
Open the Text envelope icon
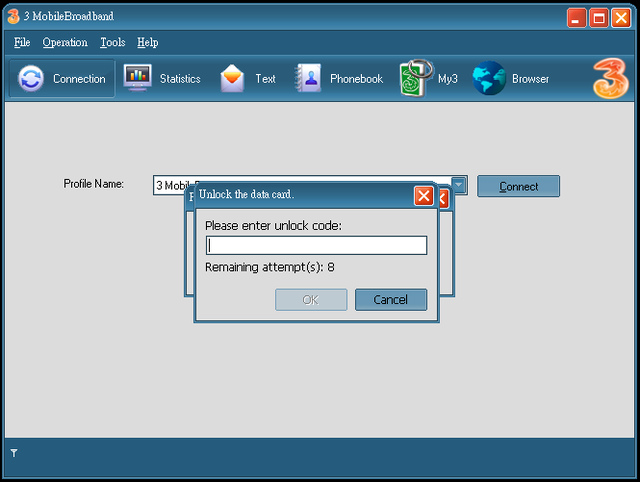(232, 78)
